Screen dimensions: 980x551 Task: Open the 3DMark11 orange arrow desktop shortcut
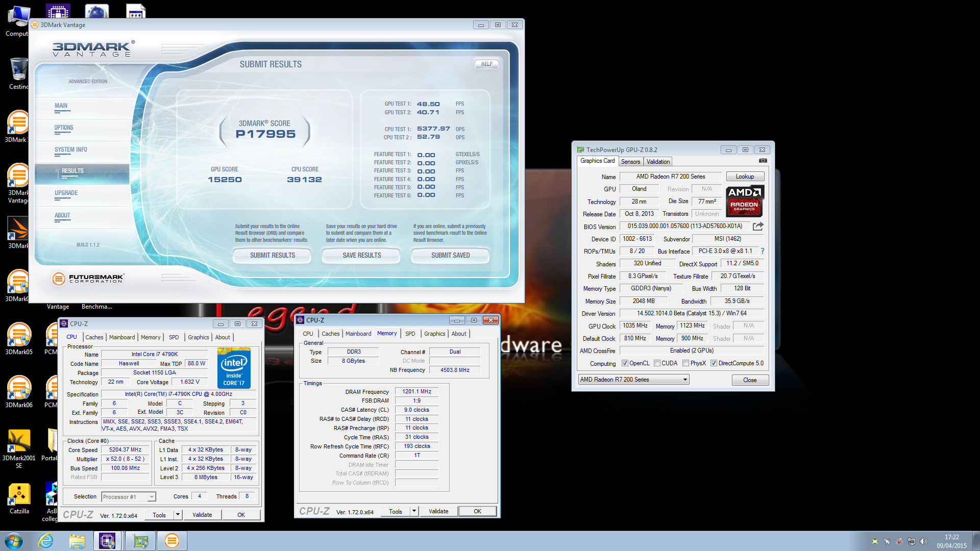pyautogui.click(x=18, y=232)
